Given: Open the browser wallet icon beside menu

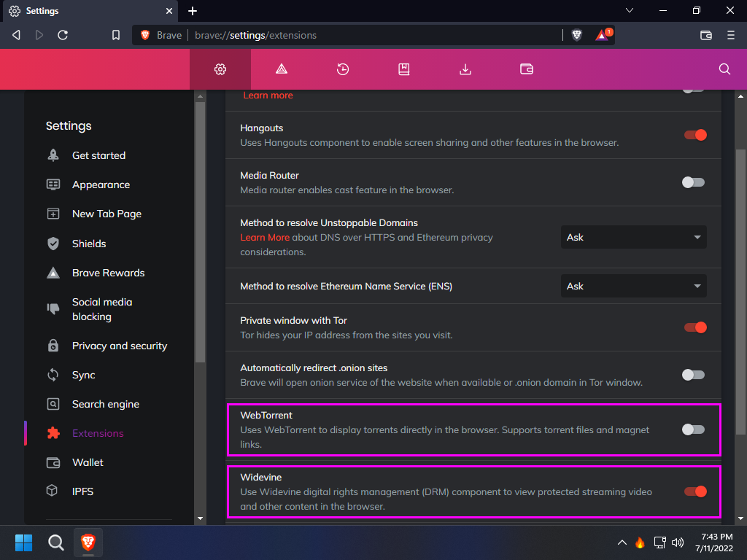Looking at the screenshot, I should click(x=706, y=35).
